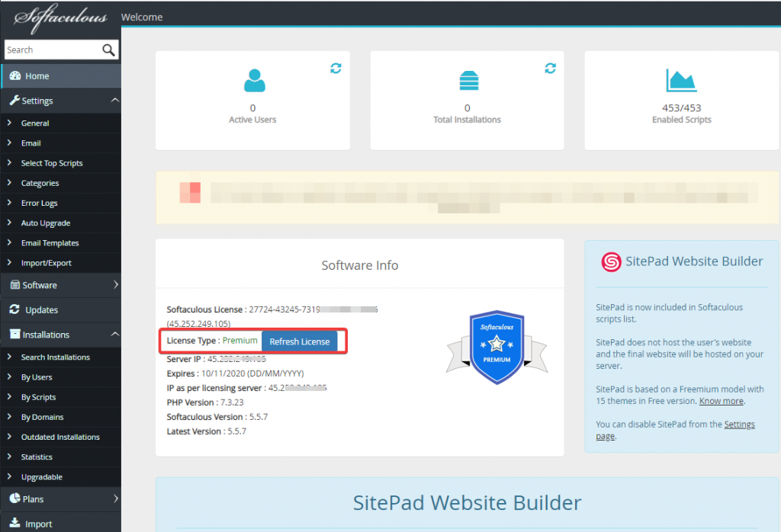
Task: Click the Import download icon
Action: click(x=15, y=523)
